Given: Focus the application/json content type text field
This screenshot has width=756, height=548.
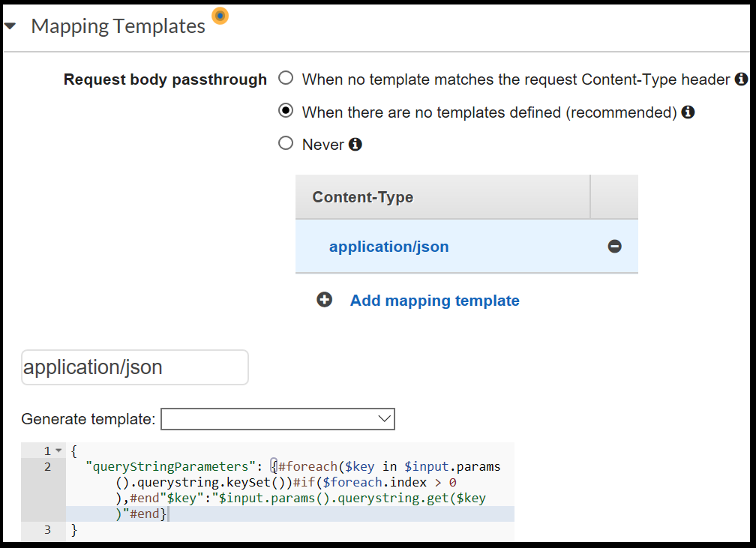Looking at the screenshot, I should (x=135, y=367).
